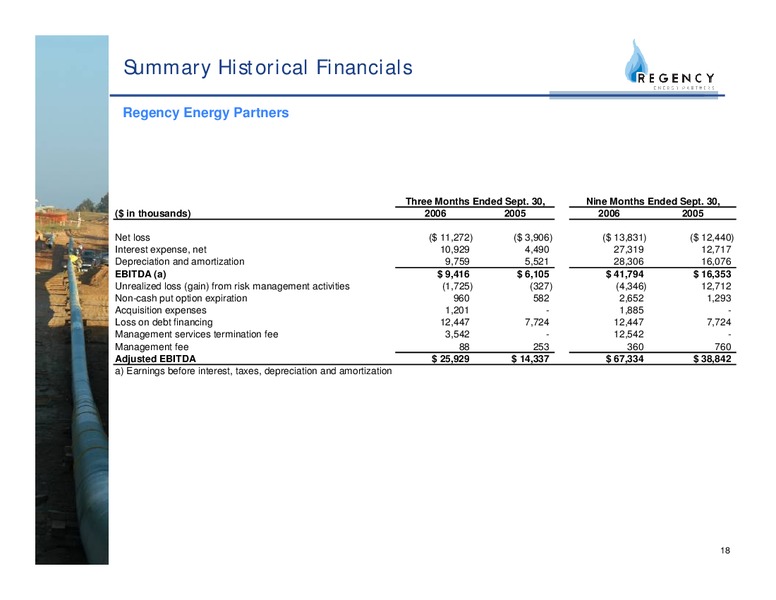Screen dimensions: 776x600
Task: Select Adjusted EBITDA value $ 38,842
Action: tap(712, 359)
